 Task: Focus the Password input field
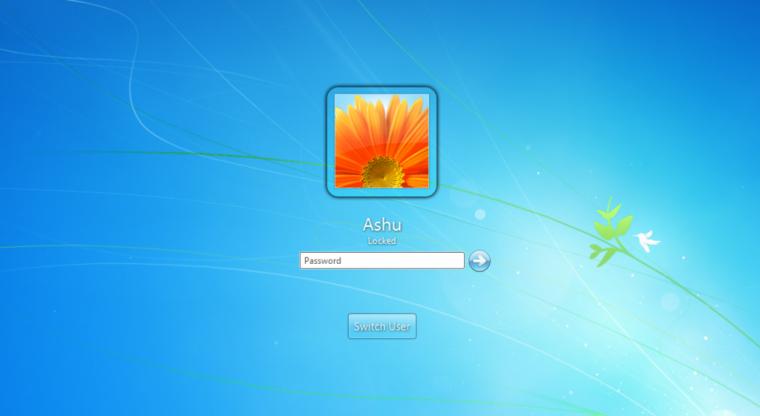pos(382,261)
